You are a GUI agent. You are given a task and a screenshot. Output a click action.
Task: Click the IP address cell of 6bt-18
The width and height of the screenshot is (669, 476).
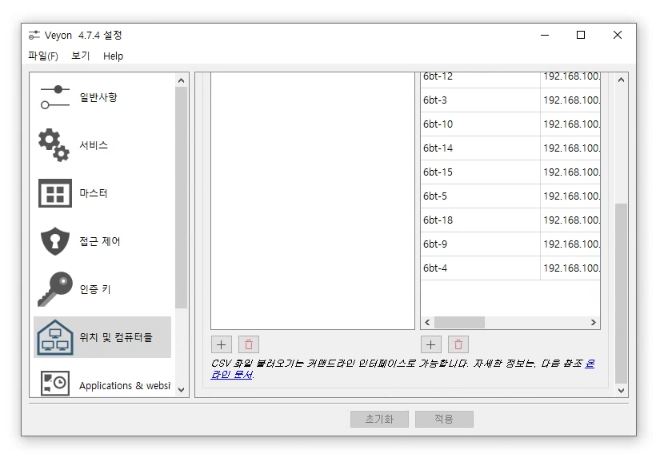coord(570,220)
